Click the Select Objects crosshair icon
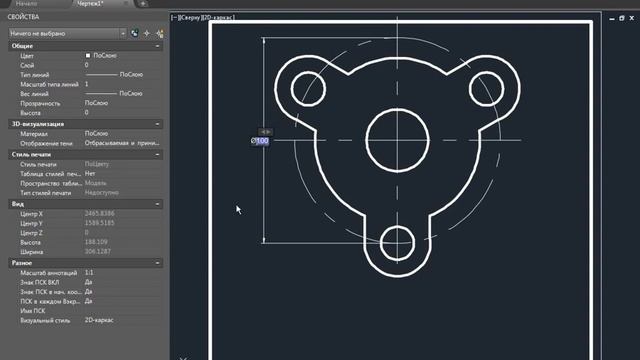Image resolution: width=640 pixels, height=360 pixels. (147, 33)
